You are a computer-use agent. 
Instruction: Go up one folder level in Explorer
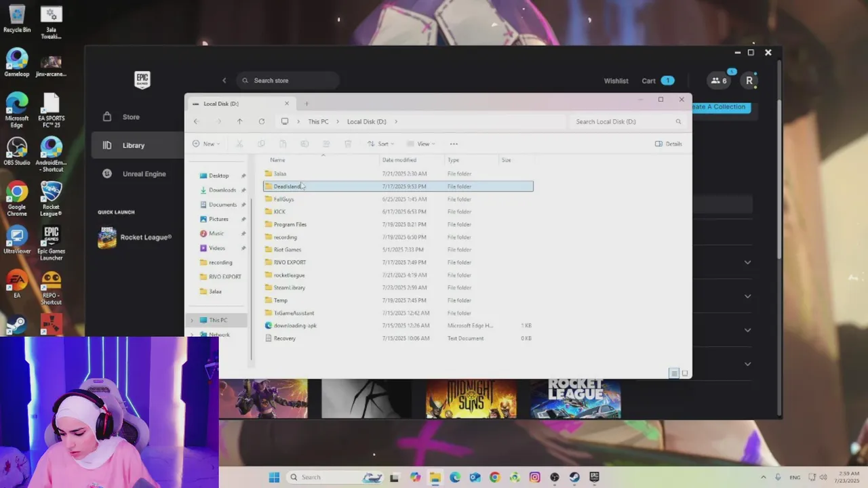click(x=239, y=121)
